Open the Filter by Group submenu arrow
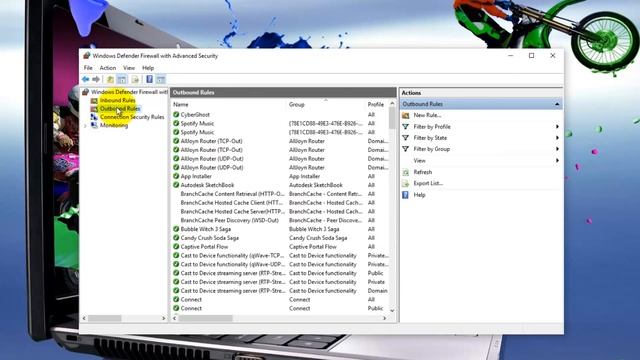 [557, 149]
